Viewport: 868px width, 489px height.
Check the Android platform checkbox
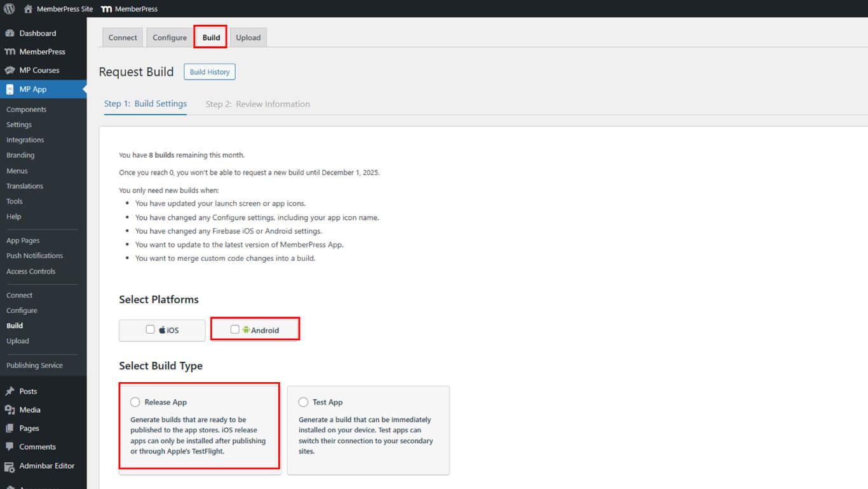235,329
